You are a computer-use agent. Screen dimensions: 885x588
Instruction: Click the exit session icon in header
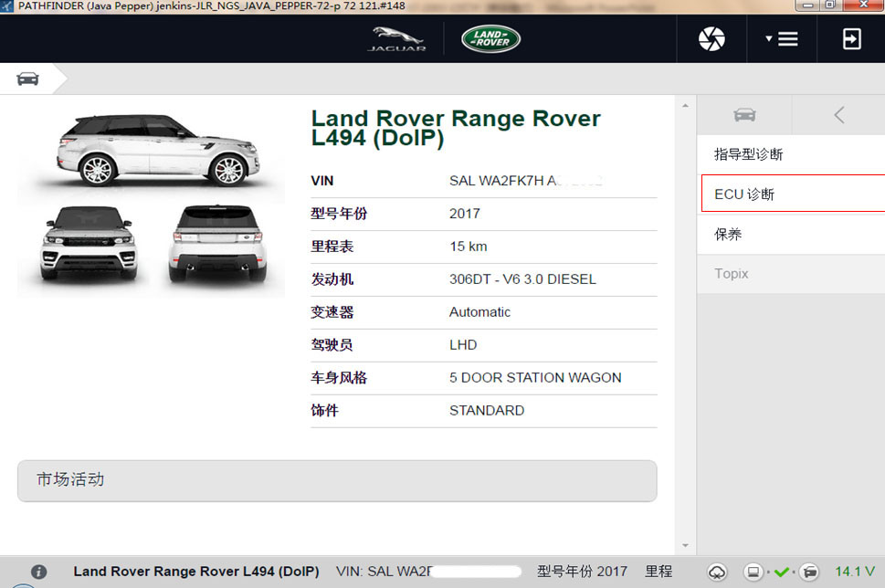click(851, 39)
